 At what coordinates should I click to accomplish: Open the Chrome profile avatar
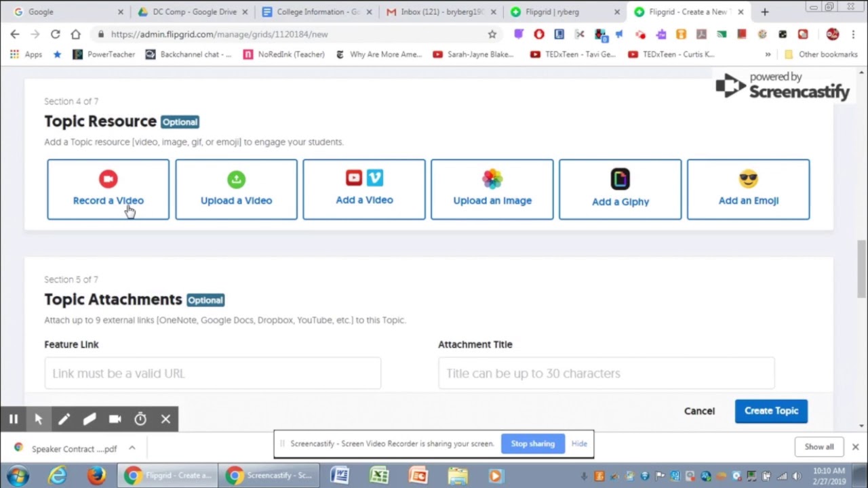pyautogui.click(x=833, y=34)
